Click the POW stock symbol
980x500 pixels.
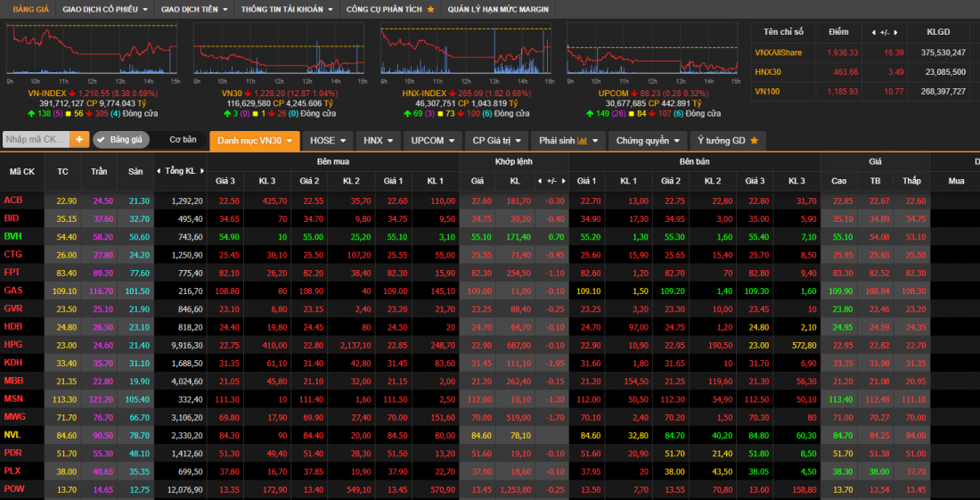click(x=13, y=488)
